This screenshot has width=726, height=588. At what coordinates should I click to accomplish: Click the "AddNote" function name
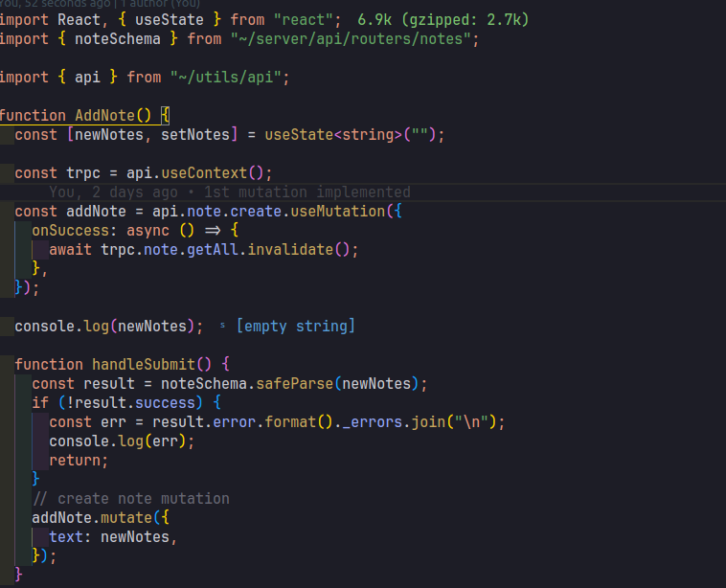pyautogui.click(x=104, y=115)
